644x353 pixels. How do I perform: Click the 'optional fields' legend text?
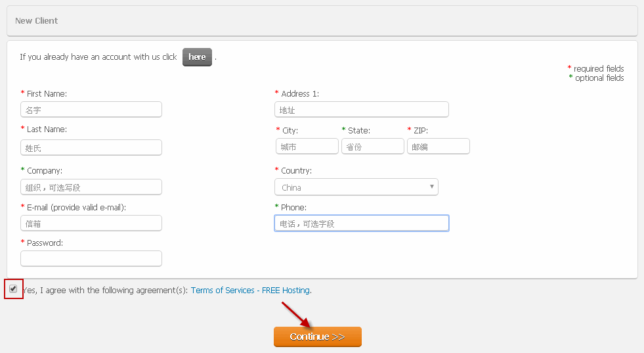599,78
